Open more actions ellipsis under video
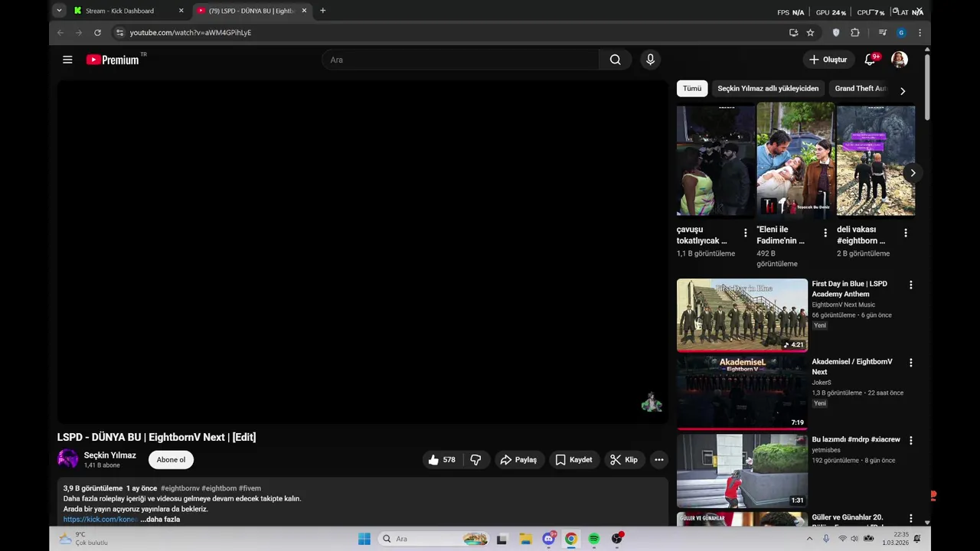 click(x=658, y=460)
